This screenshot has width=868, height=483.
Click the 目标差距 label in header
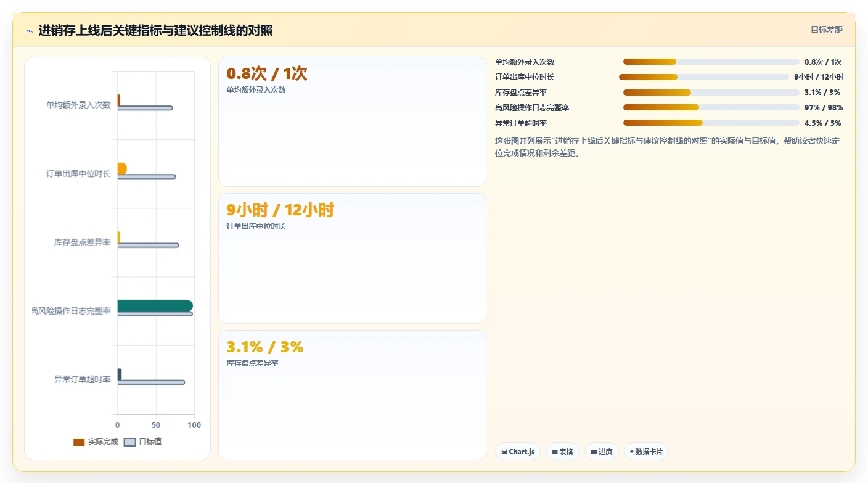(x=826, y=30)
